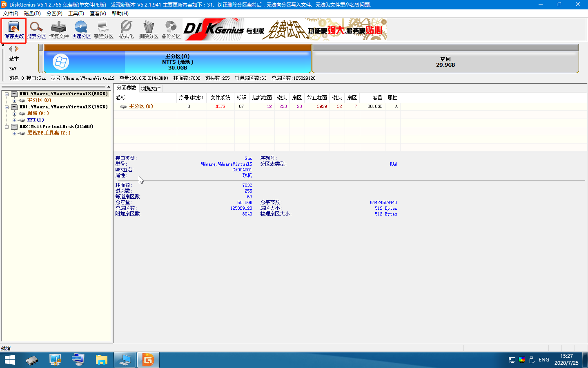Click the 卷标 column header

point(145,98)
